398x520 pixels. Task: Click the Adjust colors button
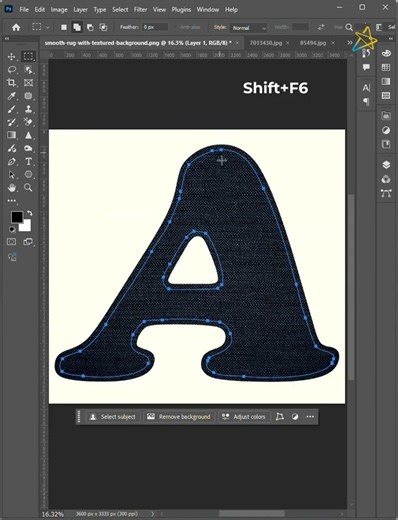point(244,417)
